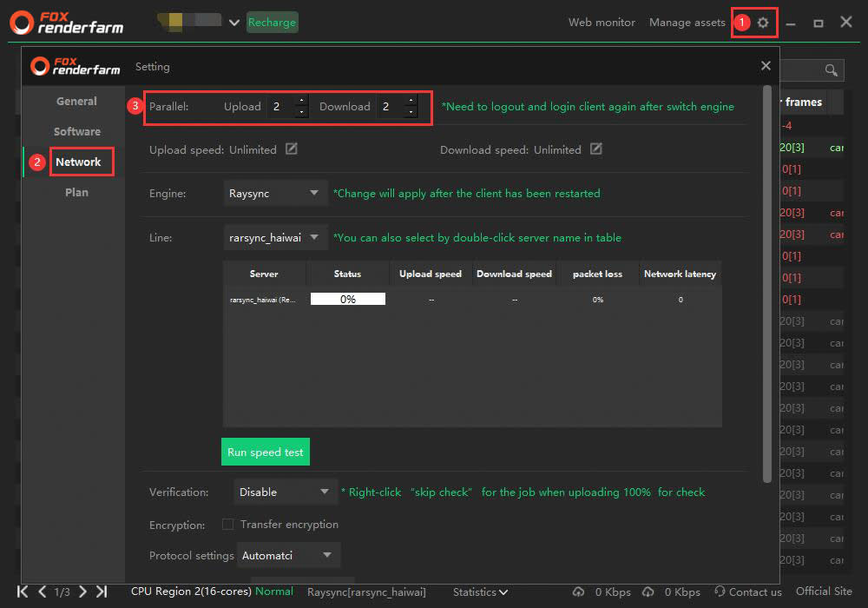Viewport: 868px width, 608px height.
Task: Open Official Site link
Action: 824,591
